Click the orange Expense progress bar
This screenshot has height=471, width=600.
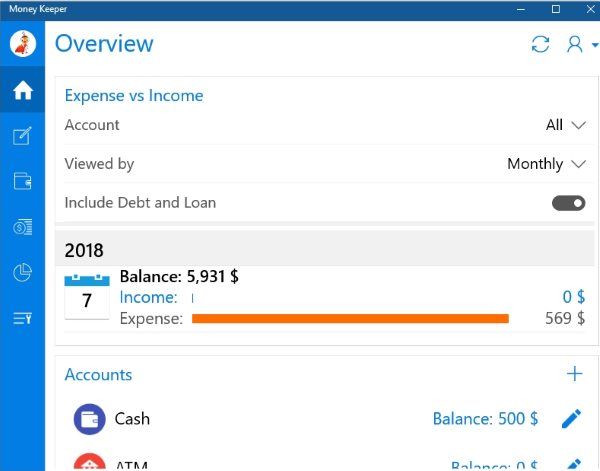click(350, 319)
